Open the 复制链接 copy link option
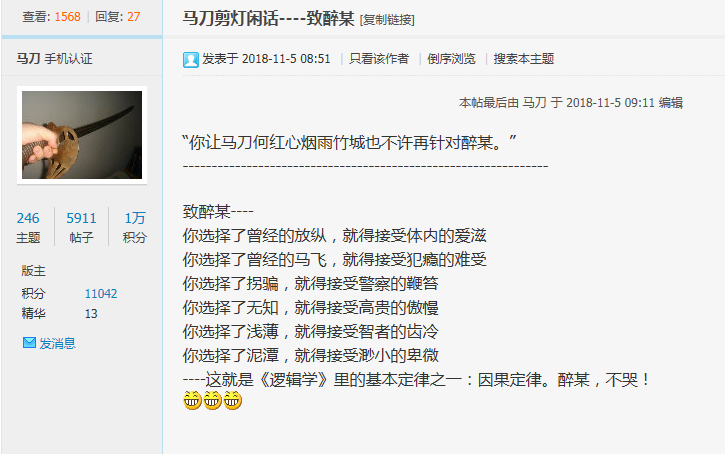The width and height of the screenshot is (725, 454). pyautogui.click(x=387, y=20)
